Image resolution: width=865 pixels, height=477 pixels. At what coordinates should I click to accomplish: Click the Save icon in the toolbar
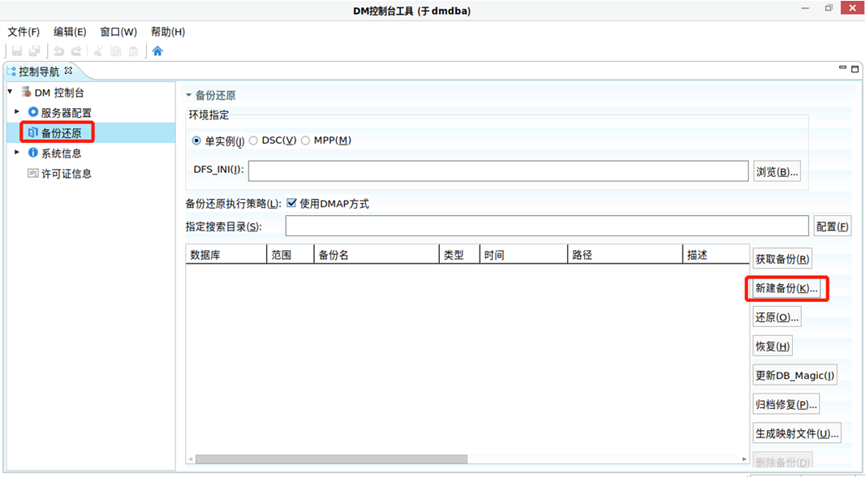[x=17, y=51]
